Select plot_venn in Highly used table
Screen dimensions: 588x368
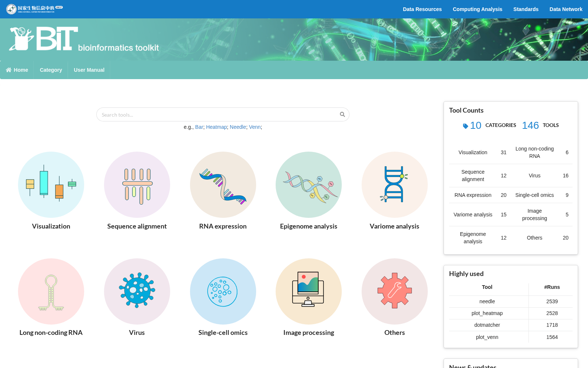[487, 337]
